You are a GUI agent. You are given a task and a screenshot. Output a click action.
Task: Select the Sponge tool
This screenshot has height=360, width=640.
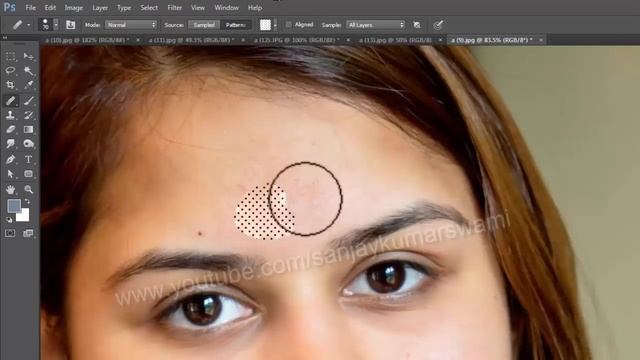pos(28,144)
